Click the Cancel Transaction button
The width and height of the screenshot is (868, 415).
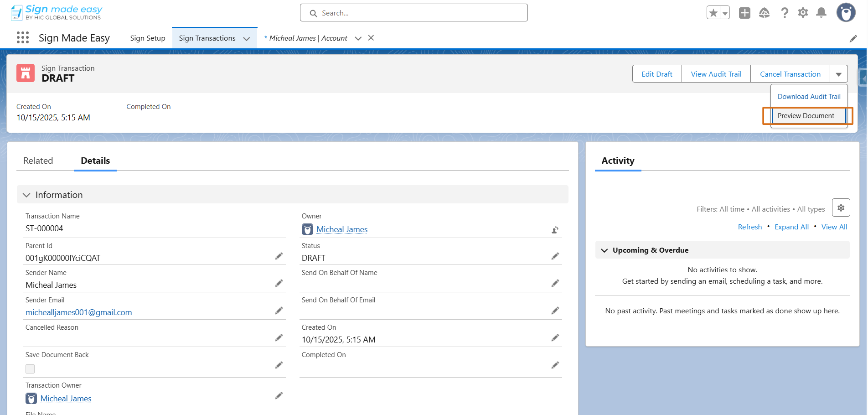click(x=790, y=74)
